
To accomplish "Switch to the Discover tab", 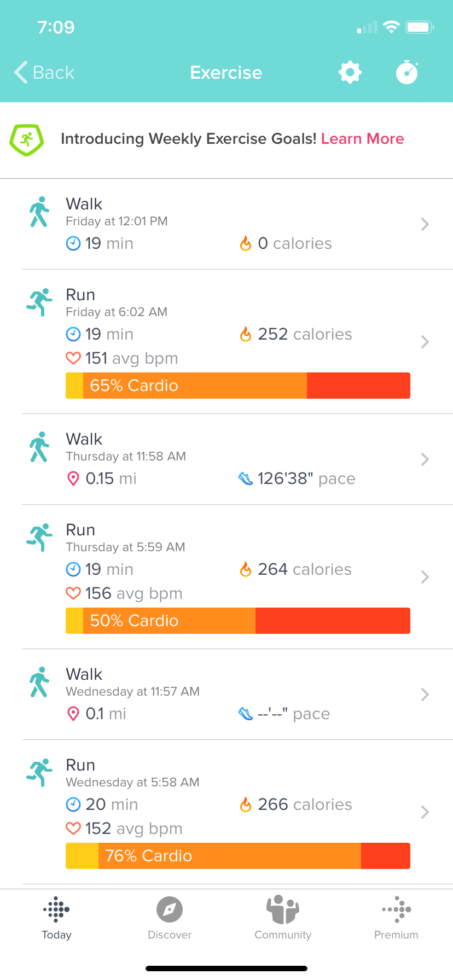I will [170, 918].
